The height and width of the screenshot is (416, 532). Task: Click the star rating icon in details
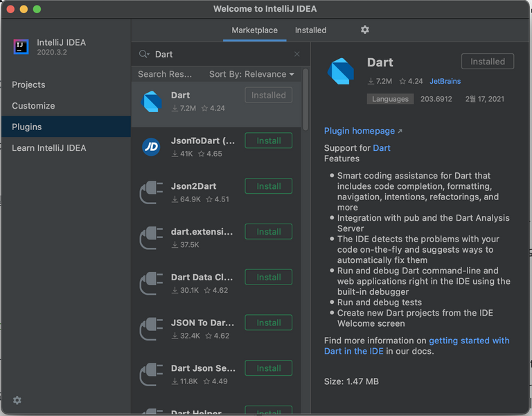pyautogui.click(x=402, y=81)
